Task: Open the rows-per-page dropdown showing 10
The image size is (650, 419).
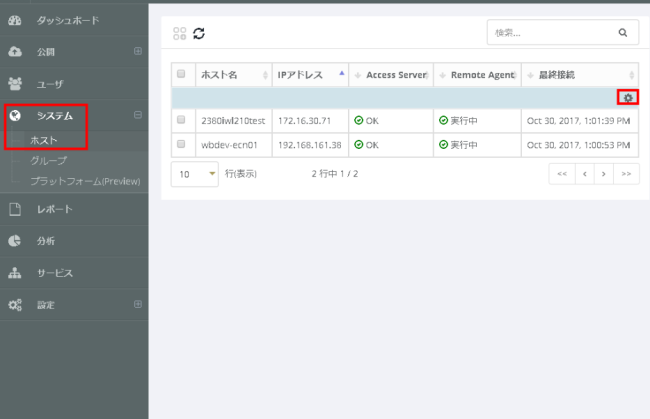Action: 195,173
